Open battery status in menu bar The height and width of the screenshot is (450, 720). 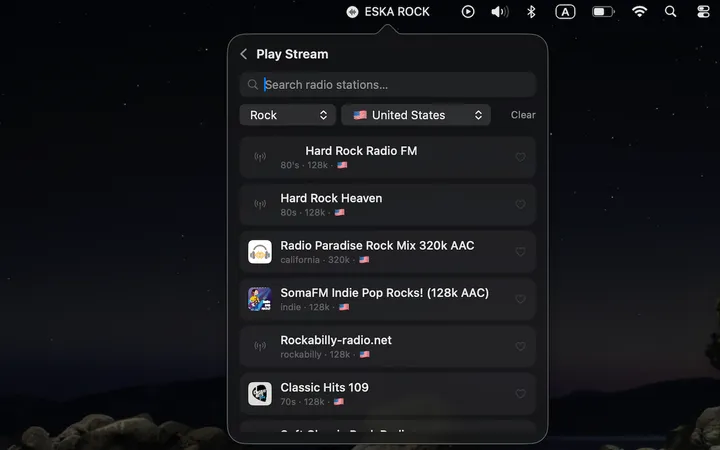coord(603,11)
